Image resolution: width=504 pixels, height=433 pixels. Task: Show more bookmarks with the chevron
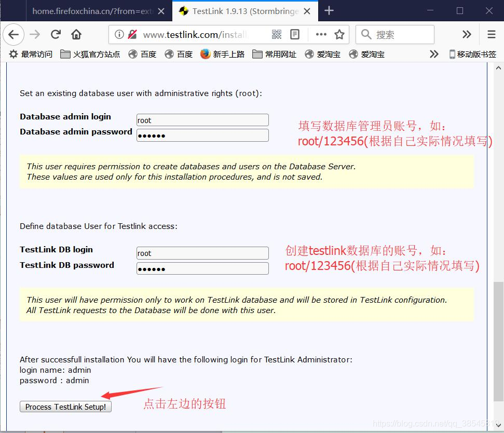click(434, 55)
